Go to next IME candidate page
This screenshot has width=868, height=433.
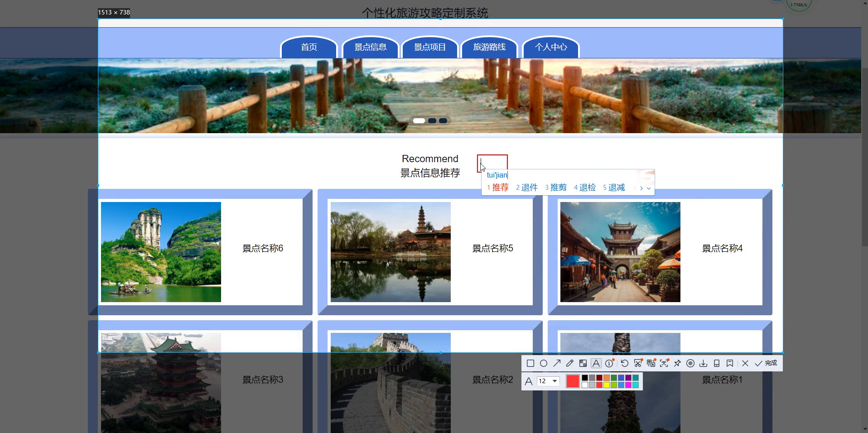click(641, 188)
